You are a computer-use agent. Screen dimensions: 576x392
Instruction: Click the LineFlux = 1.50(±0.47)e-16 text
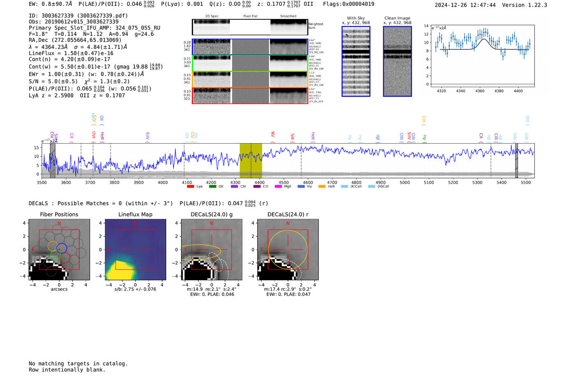click(x=71, y=53)
